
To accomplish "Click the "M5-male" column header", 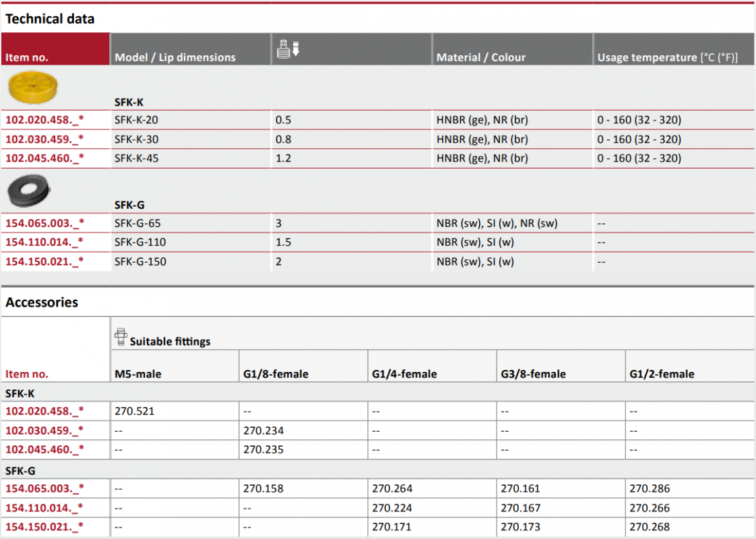I will click(x=138, y=374).
